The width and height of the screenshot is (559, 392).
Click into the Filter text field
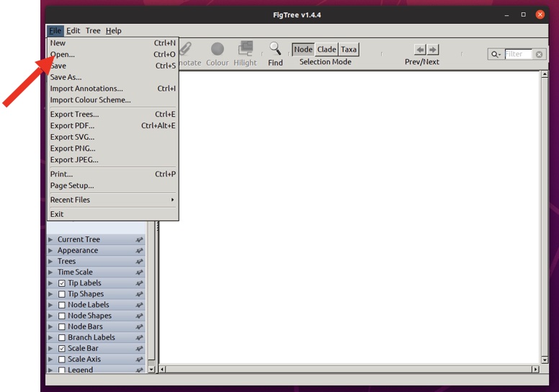click(x=518, y=55)
